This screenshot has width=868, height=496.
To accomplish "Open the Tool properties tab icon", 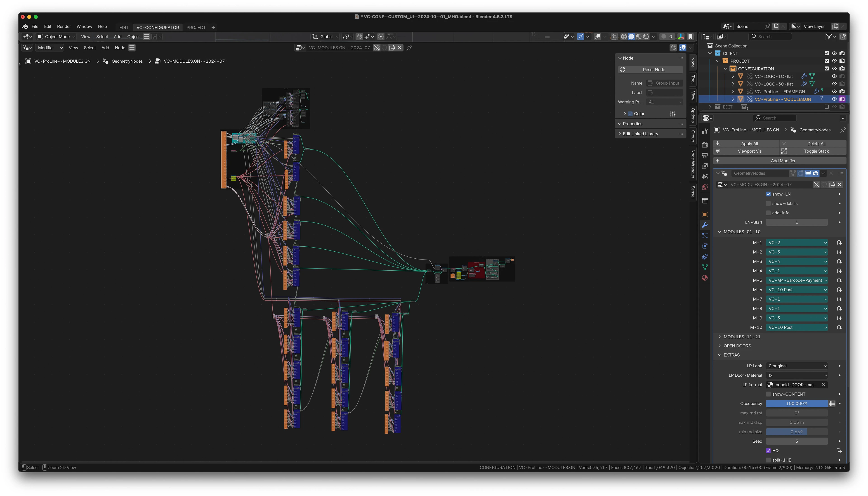I will coord(705,132).
